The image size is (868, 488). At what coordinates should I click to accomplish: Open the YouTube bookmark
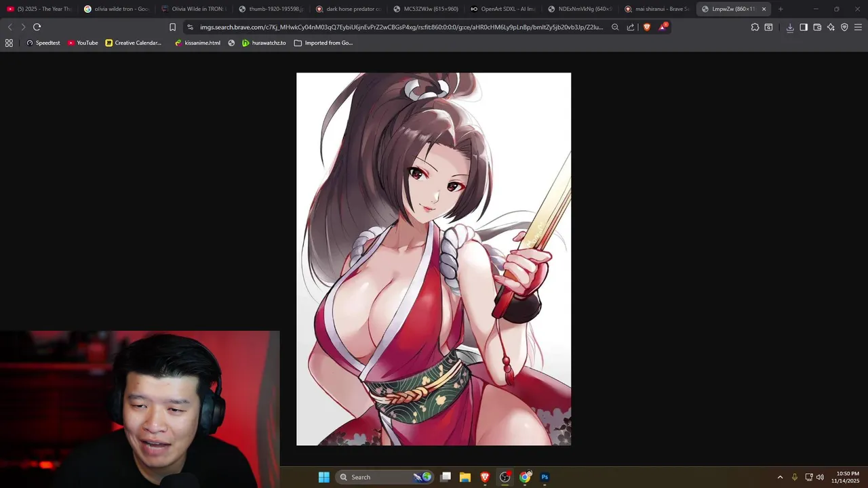click(83, 43)
